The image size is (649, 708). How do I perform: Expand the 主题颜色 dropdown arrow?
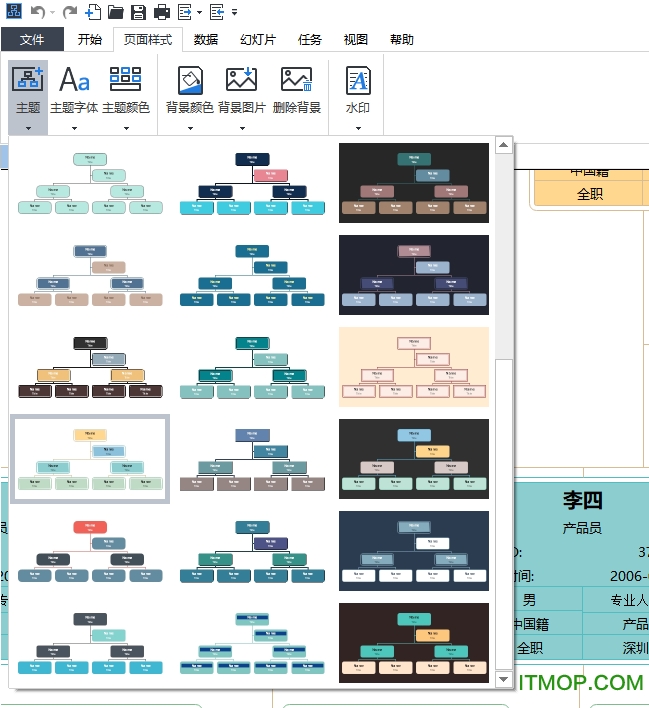[x=126, y=127]
